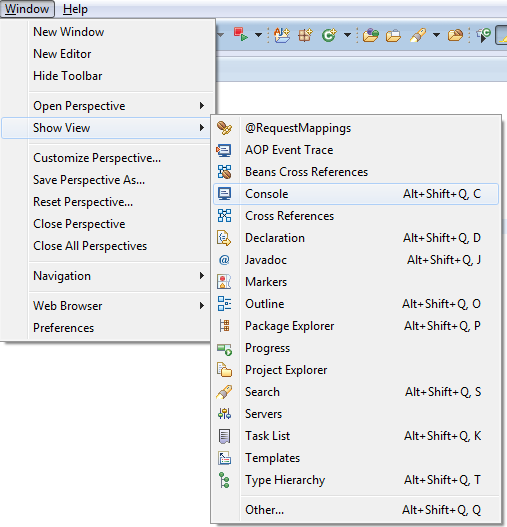Click the Window menu in the menu bar
The image size is (507, 527).
pyautogui.click(x=27, y=9)
